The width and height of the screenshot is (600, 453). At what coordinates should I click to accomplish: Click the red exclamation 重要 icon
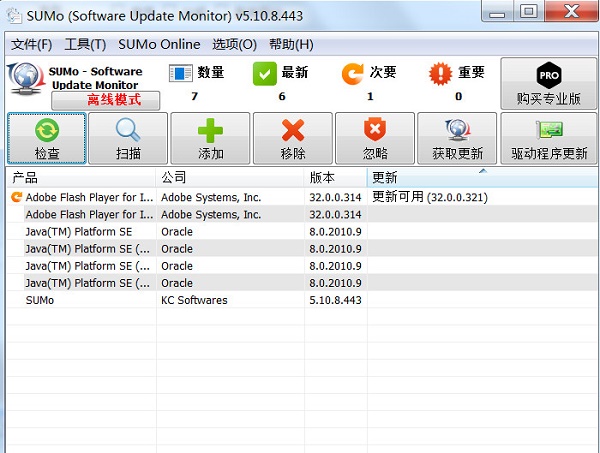point(440,73)
